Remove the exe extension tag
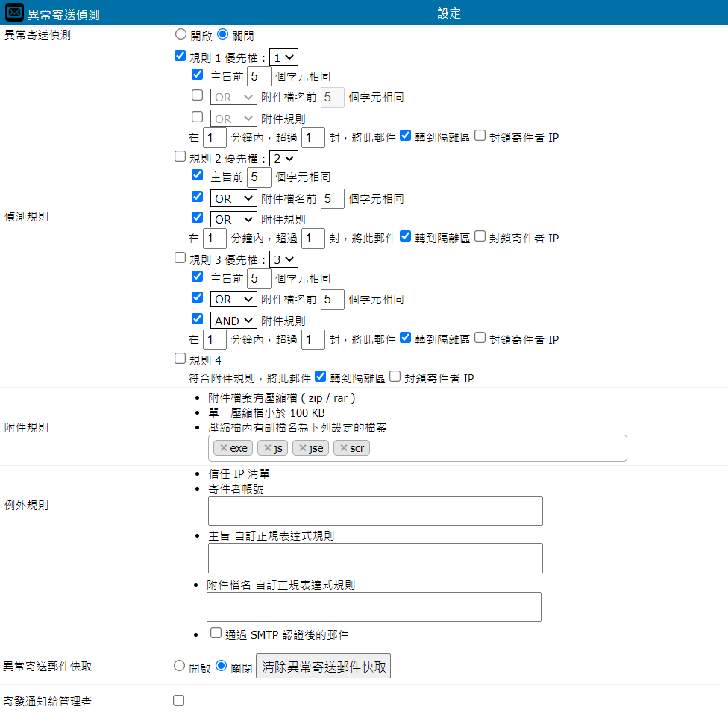 (224, 448)
